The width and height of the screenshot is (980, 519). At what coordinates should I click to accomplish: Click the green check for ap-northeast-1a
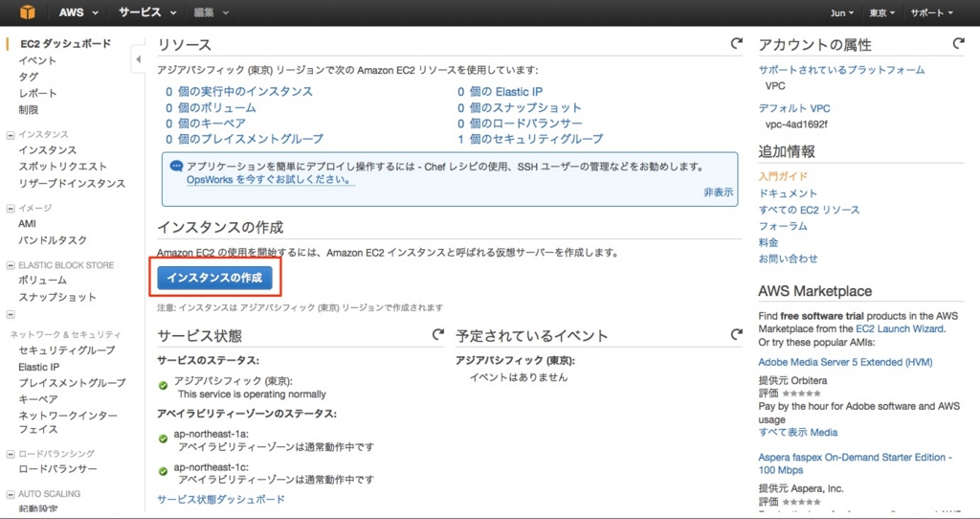163,439
